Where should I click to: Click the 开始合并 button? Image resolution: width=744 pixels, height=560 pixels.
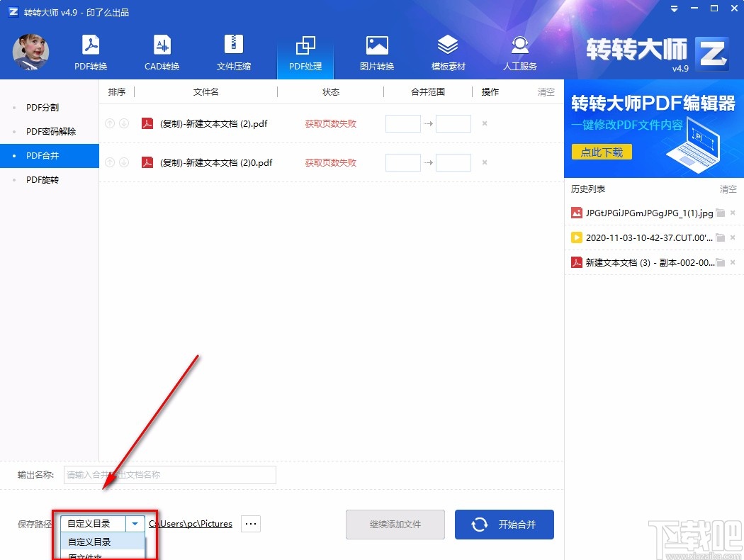tap(504, 524)
